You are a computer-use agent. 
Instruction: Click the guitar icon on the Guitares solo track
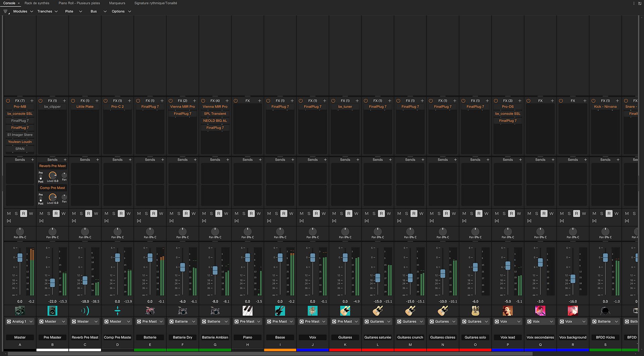click(475, 311)
